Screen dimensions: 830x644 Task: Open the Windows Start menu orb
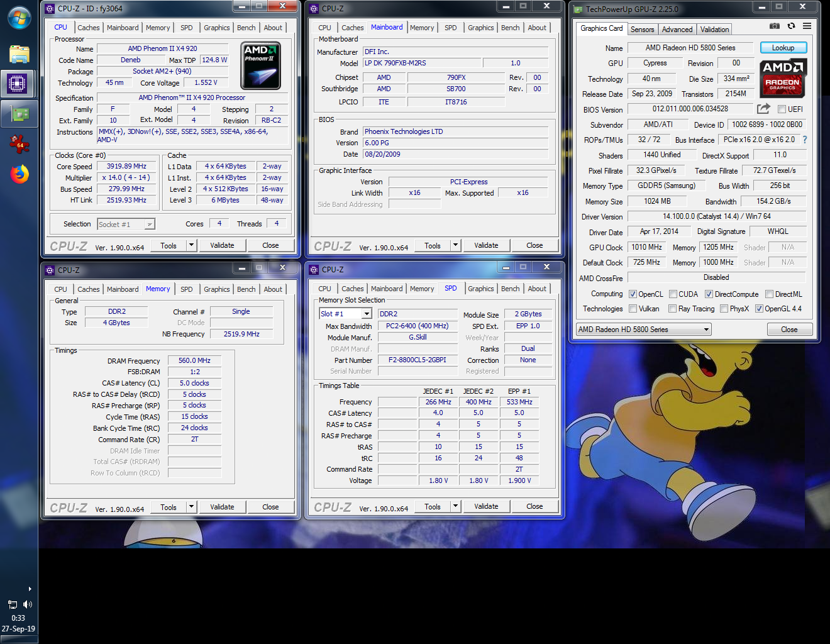tap(19, 18)
